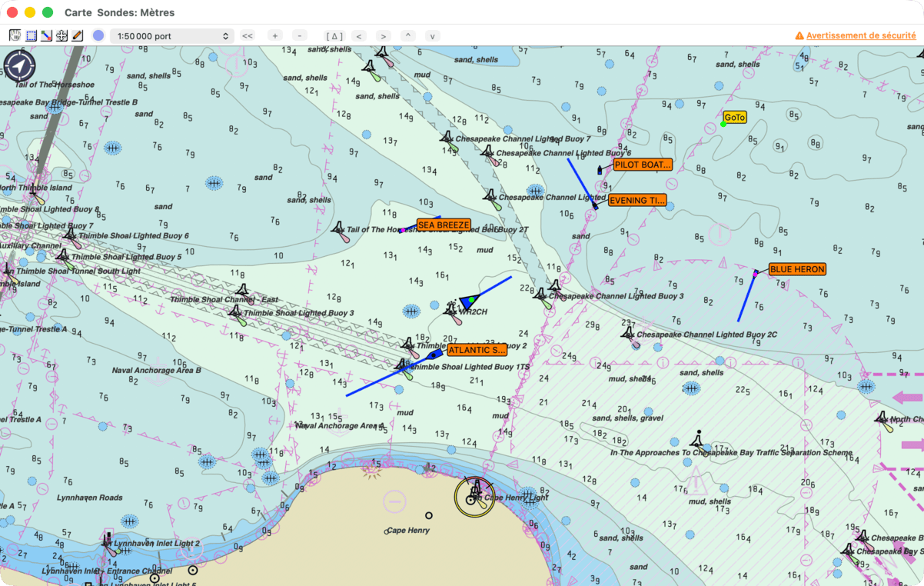The image size is (924, 586).
Task: Click the own-ship blue triangle marker
Action: pyautogui.click(x=468, y=301)
